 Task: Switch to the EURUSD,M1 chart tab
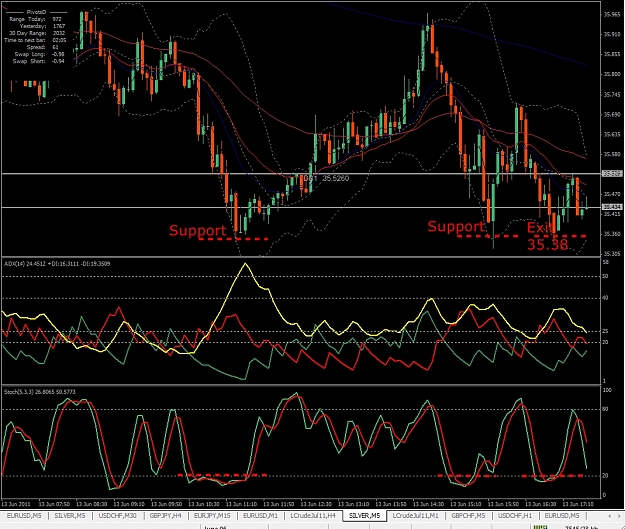pos(260,515)
